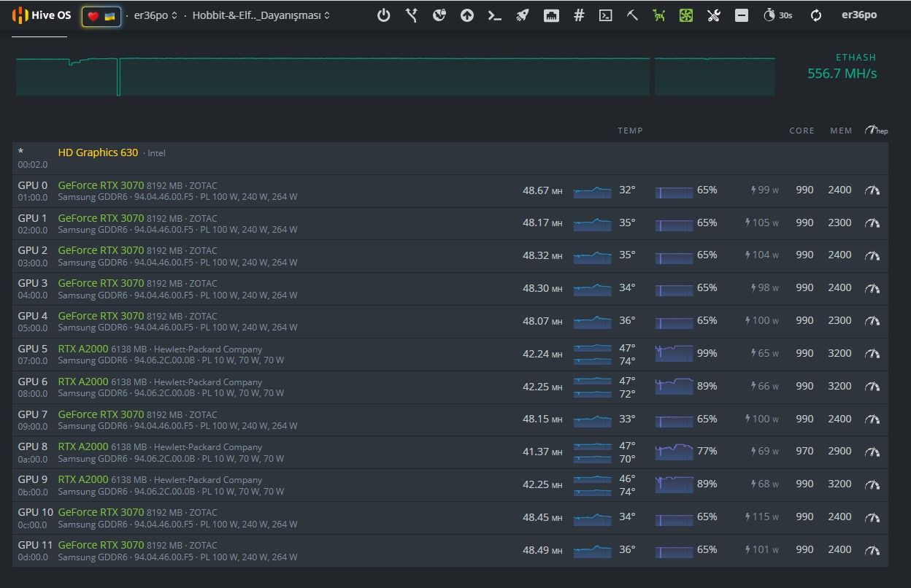Open overclock speedometer for GPU 11
This screenshot has height=588, width=911.
click(872, 550)
